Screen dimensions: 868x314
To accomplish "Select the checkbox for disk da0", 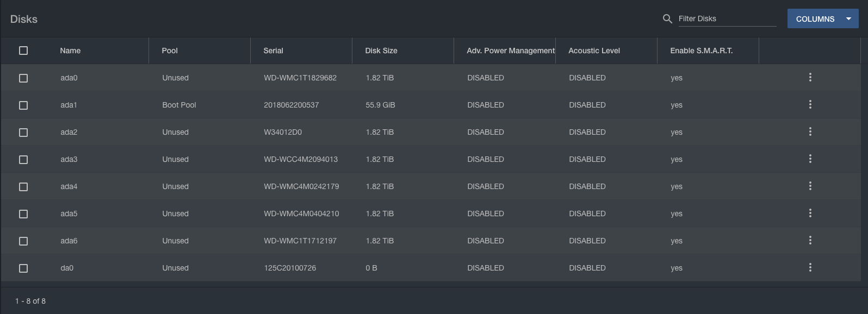I will 23,268.
